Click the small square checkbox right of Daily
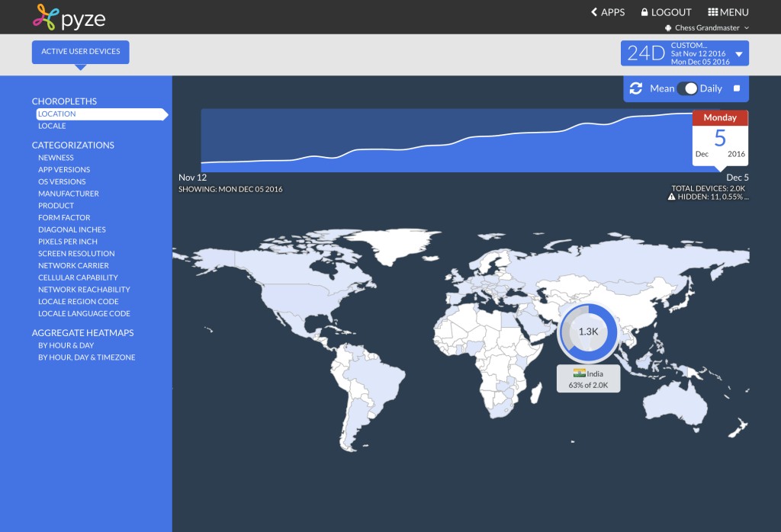The height and width of the screenshot is (532, 781). (x=736, y=88)
